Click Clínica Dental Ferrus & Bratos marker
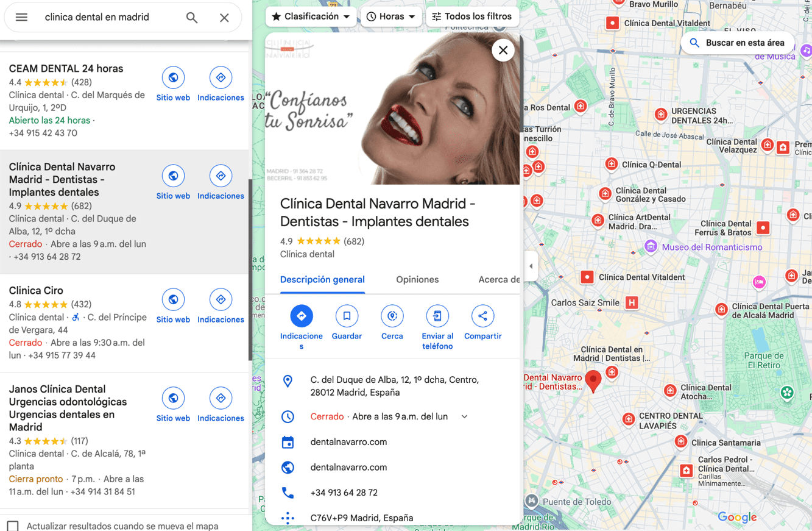Viewport: 812px width, 531px height. click(763, 228)
